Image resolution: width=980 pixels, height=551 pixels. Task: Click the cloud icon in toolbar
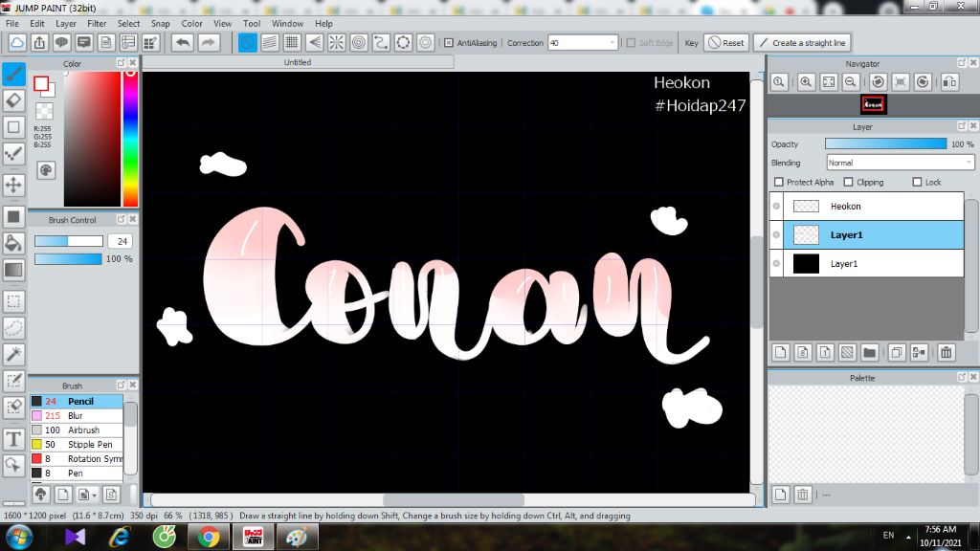click(x=17, y=42)
